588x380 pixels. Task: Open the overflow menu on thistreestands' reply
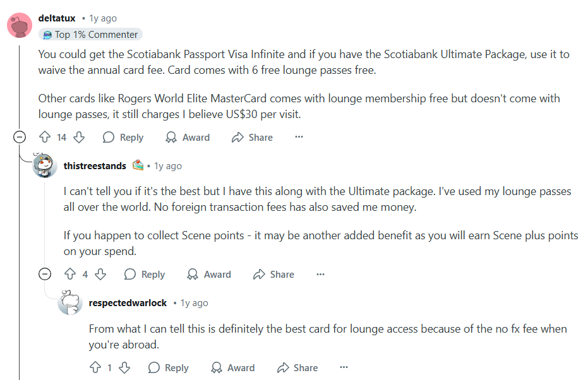[x=320, y=274]
